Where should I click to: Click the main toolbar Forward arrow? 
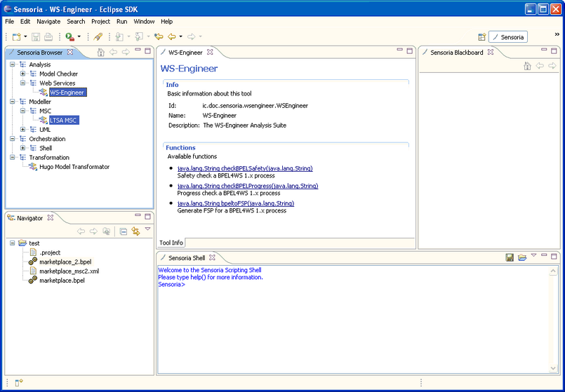point(192,36)
